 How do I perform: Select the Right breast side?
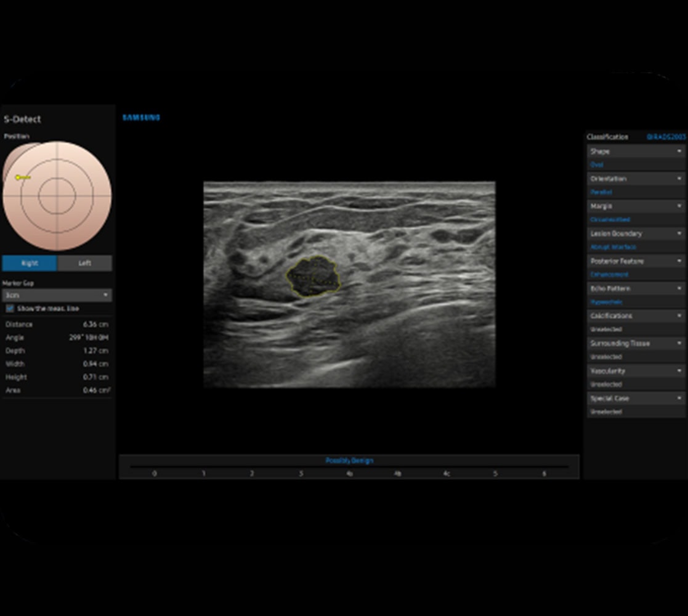point(30,263)
